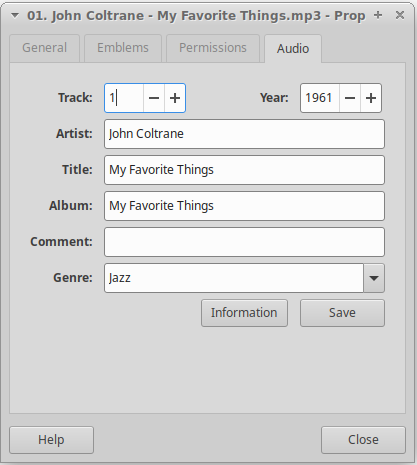The image size is (417, 465).
Task: Click the Genre: label
Action: tap(73, 278)
